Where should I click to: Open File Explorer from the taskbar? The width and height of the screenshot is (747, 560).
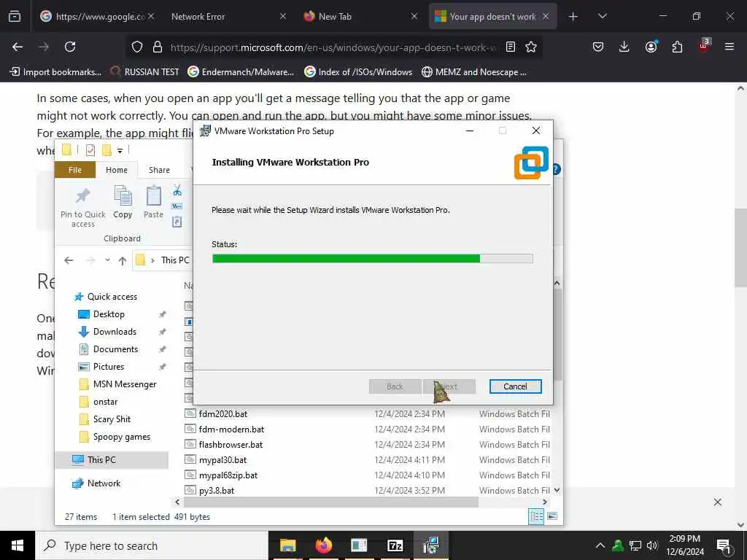point(287,545)
